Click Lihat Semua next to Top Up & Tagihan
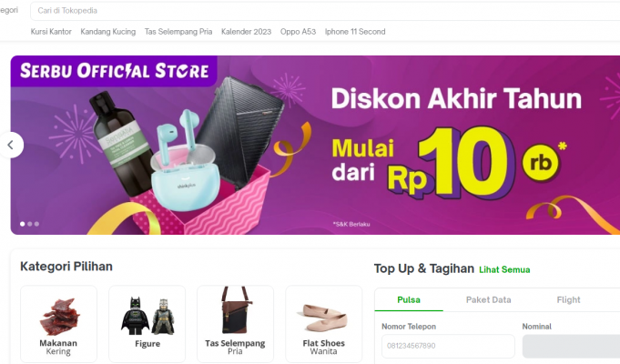620x364 pixels. click(504, 270)
